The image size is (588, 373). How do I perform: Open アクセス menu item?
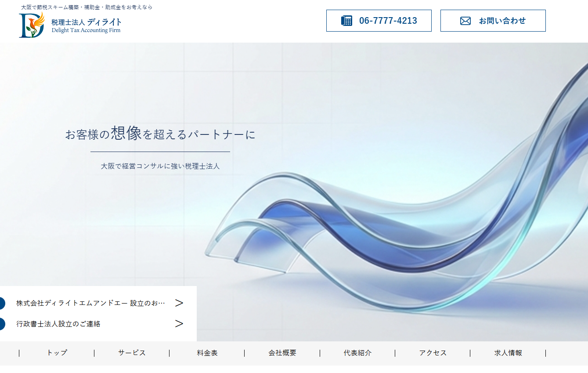click(x=433, y=353)
